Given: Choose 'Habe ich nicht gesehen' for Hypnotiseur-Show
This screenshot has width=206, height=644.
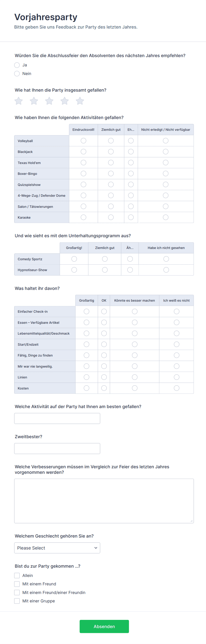Looking at the screenshot, I should click(166, 270).
